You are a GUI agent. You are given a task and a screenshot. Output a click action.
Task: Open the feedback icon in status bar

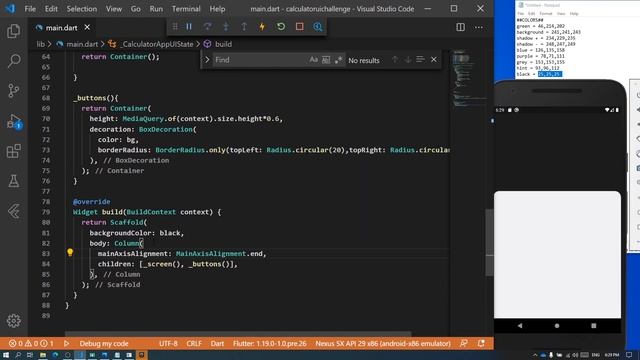tap(464, 344)
